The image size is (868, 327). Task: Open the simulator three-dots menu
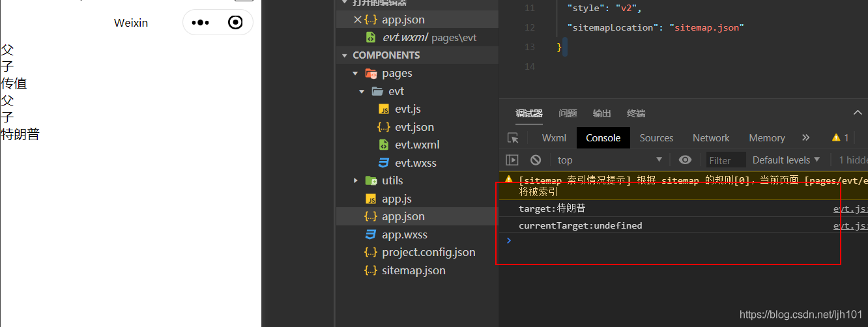pos(200,23)
